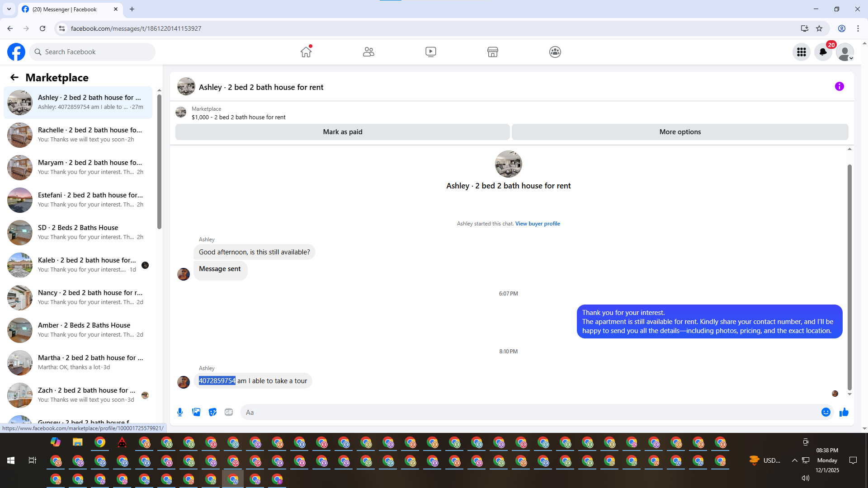The image size is (868, 488).
Task: Click 'Good afternoon, is this still available?' message
Action: (x=255, y=252)
